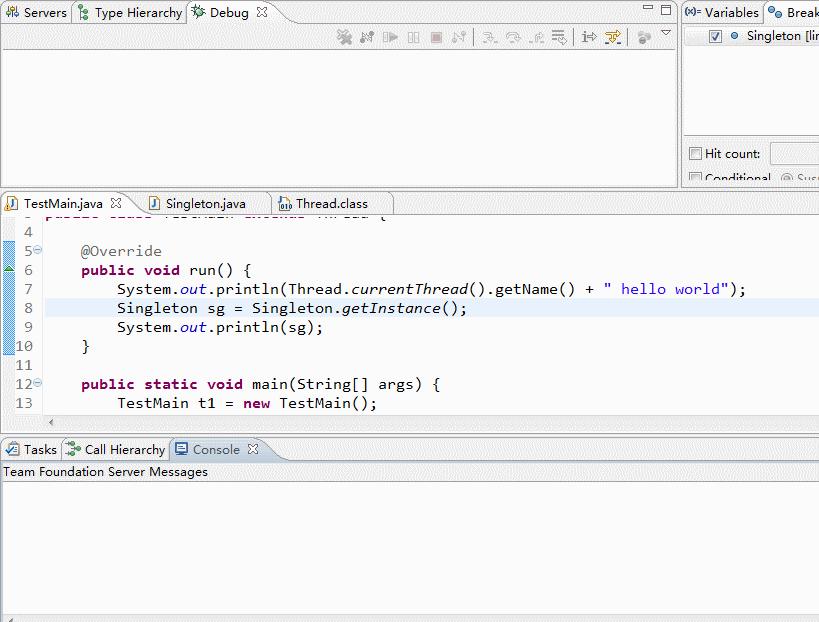Maximize the Debug view panel
Viewport: 819px width, 622px height.
[666, 9]
